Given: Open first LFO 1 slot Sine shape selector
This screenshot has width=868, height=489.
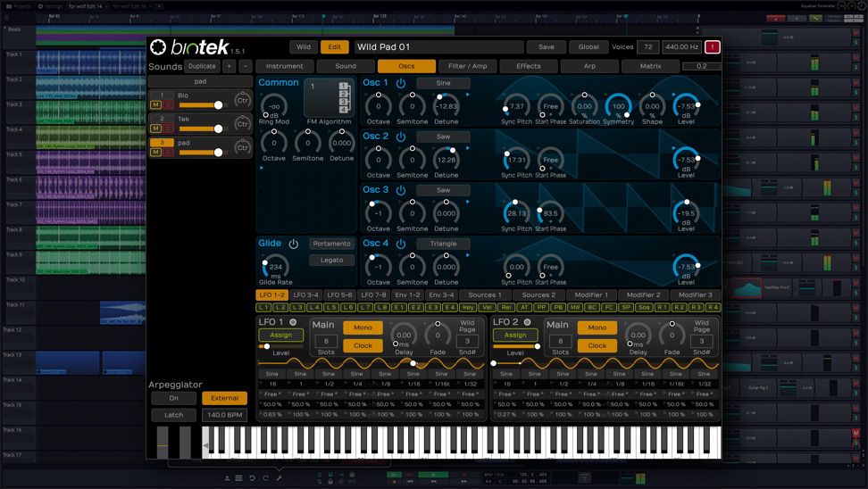Looking at the screenshot, I should (x=272, y=374).
